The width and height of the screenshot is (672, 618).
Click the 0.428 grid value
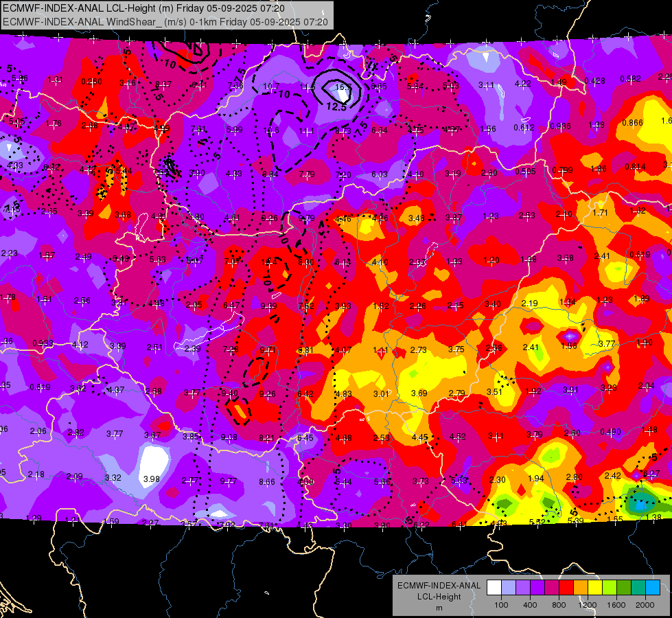(595, 80)
